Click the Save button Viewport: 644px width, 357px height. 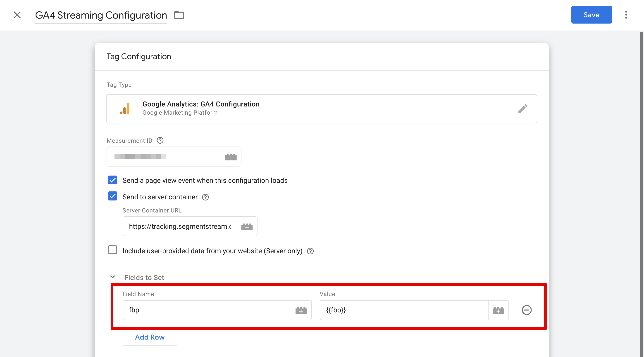click(591, 15)
